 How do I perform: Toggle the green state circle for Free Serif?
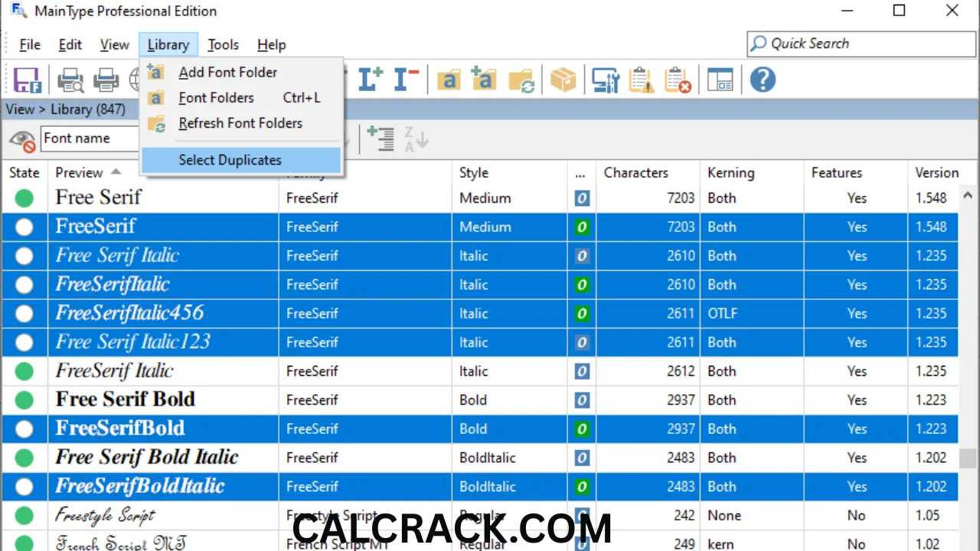24,198
